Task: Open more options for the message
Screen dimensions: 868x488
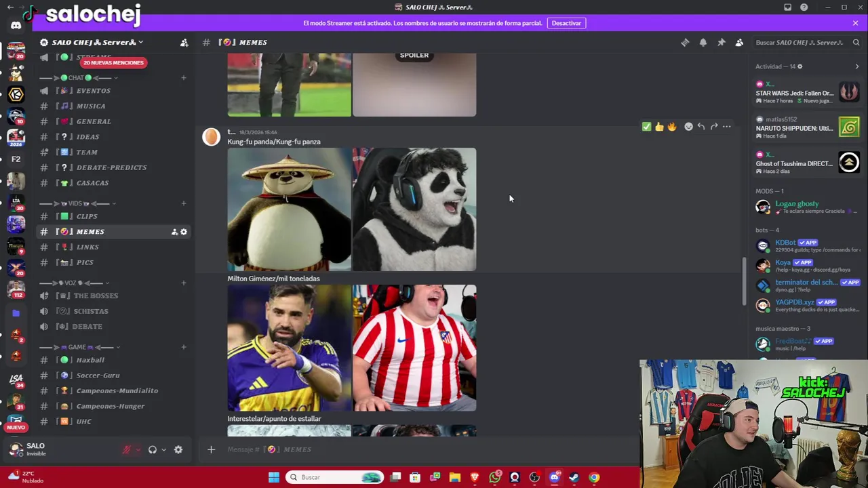Action: (x=727, y=127)
